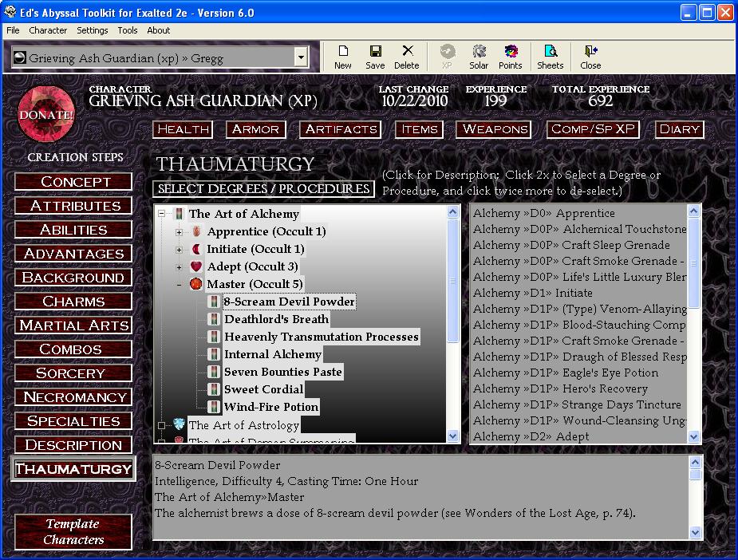Open the Character menu
Image resolution: width=738 pixels, height=560 pixels.
tap(48, 30)
